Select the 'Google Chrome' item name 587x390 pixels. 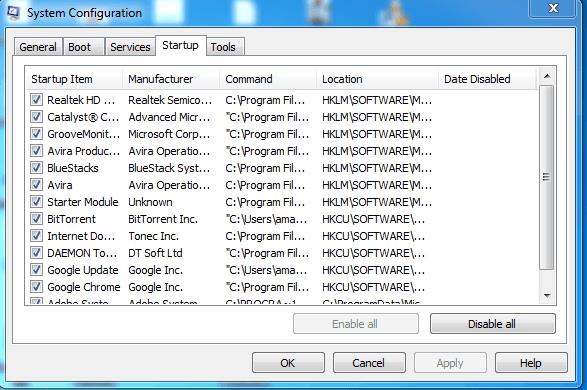[84, 287]
